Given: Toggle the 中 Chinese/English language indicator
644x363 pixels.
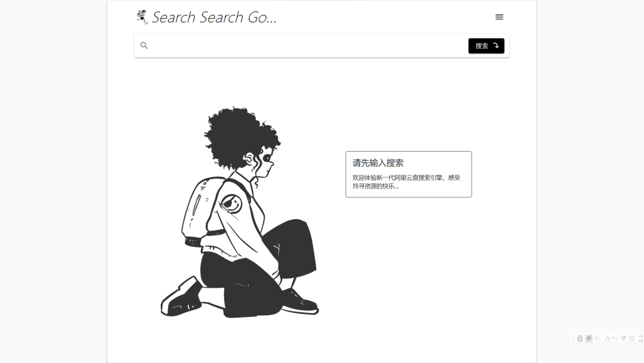Looking at the screenshot, I should click(598, 339).
